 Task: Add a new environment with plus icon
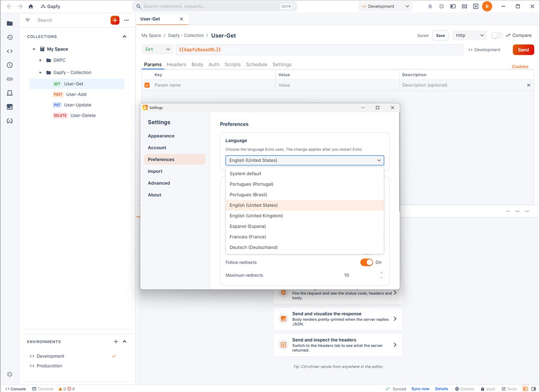point(116,341)
